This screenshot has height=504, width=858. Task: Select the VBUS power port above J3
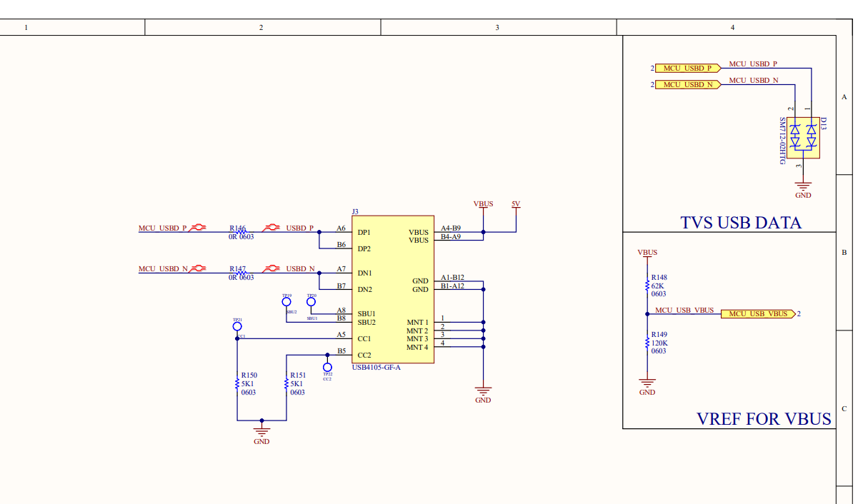click(x=484, y=205)
